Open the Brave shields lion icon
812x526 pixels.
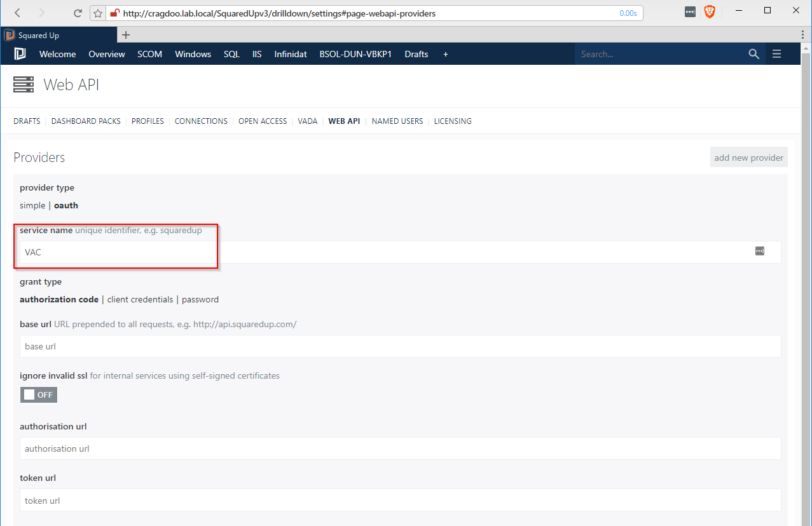pos(709,12)
